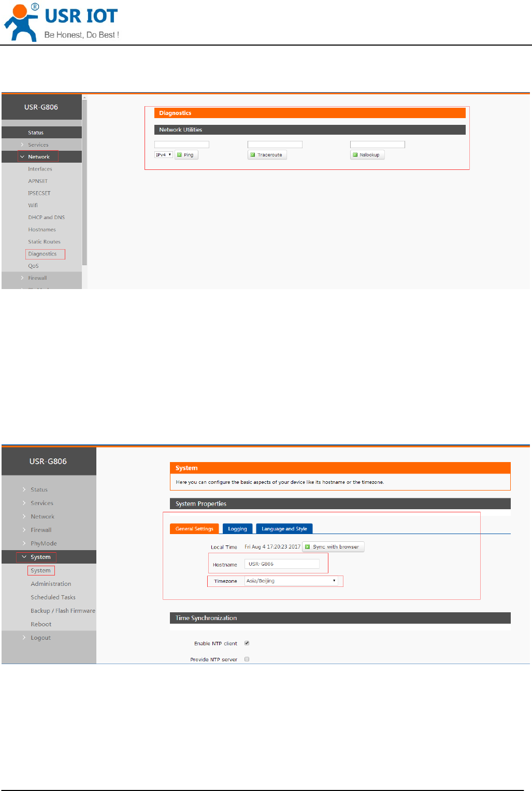Switch to General Settings tab
The height and width of the screenshot is (791, 532).
pyautogui.click(x=194, y=529)
